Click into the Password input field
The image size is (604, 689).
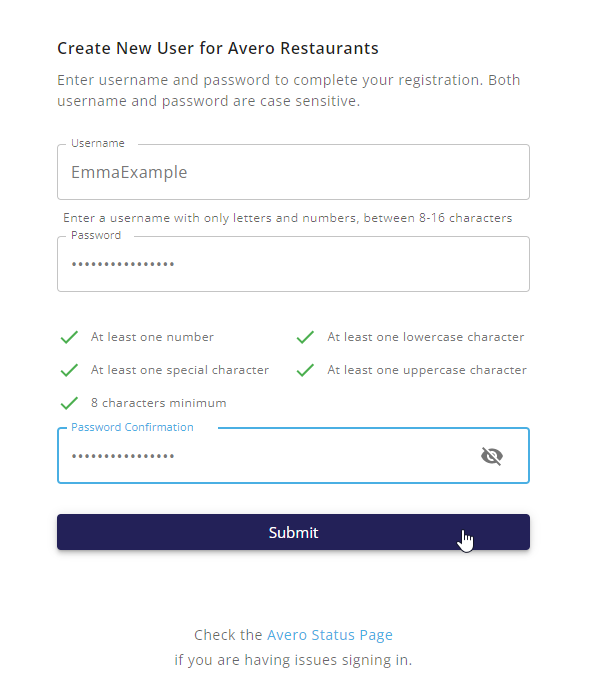(x=293, y=265)
